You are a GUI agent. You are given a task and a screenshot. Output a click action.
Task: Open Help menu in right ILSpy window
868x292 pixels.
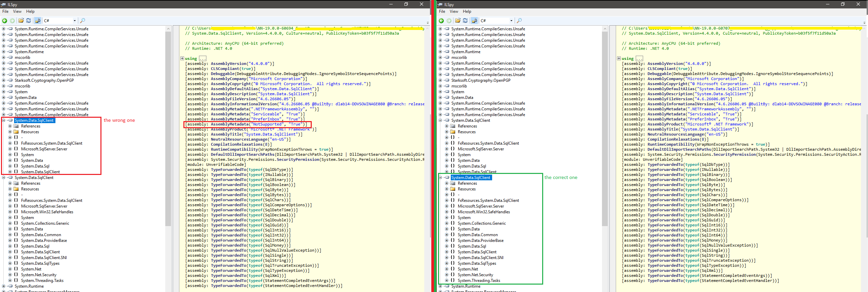tap(467, 11)
